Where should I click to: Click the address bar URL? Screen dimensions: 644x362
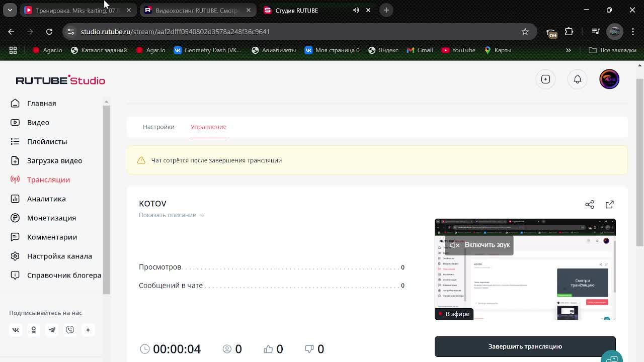(x=176, y=32)
